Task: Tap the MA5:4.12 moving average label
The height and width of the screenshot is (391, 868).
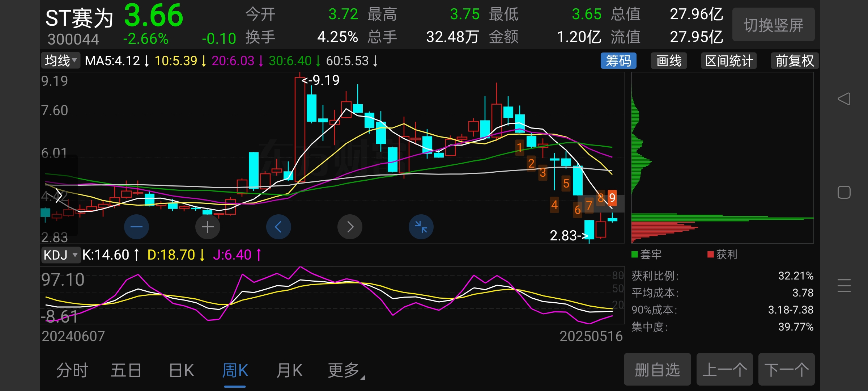Action: click(117, 61)
